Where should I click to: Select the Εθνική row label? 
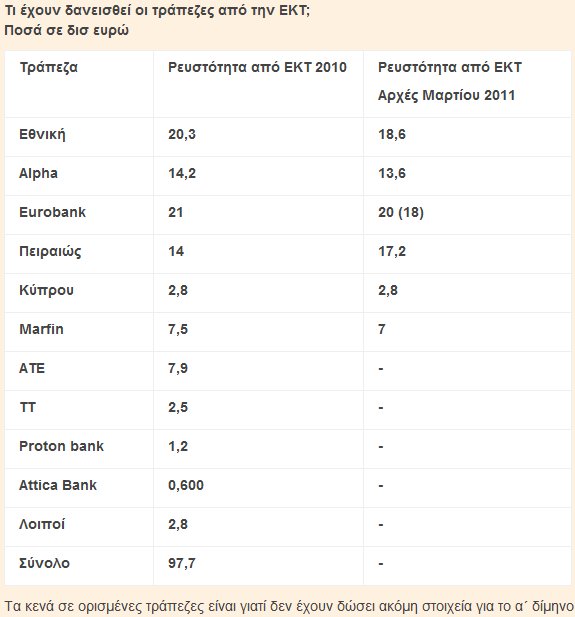tap(42, 135)
